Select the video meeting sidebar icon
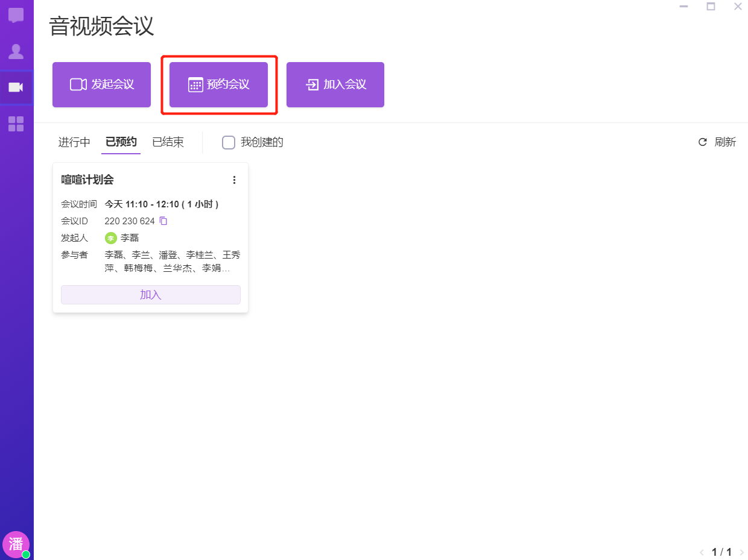This screenshot has height=560, width=748. (16, 88)
